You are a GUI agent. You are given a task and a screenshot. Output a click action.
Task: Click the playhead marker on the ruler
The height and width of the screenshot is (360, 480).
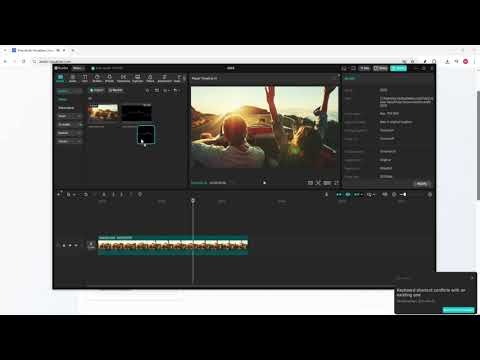[193, 201]
